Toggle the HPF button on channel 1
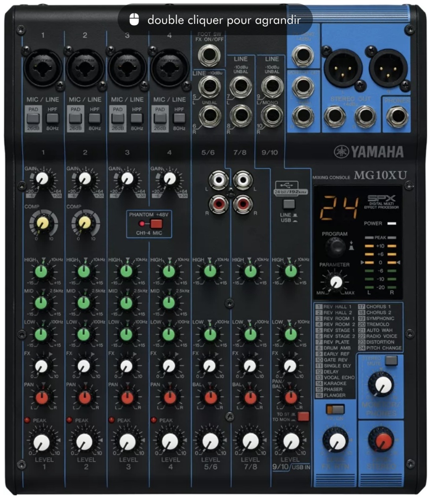The height and width of the screenshot is (504, 434). point(53,118)
